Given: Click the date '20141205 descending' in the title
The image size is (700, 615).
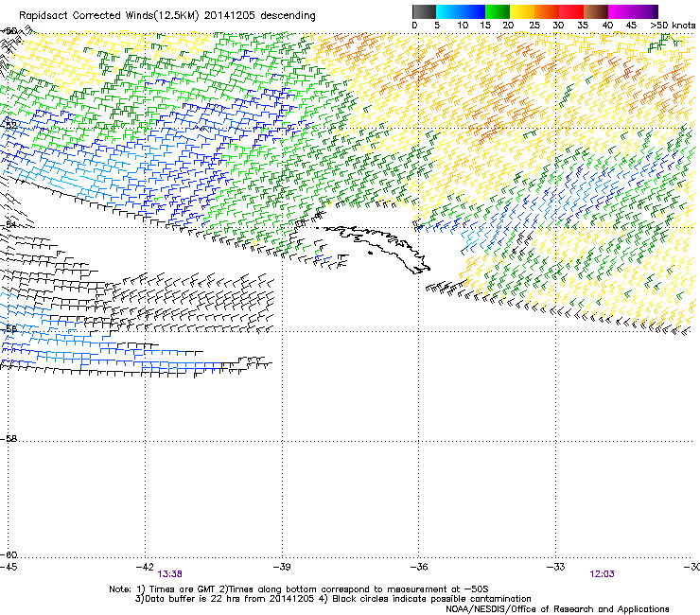Looking at the screenshot, I should click(260, 16).
